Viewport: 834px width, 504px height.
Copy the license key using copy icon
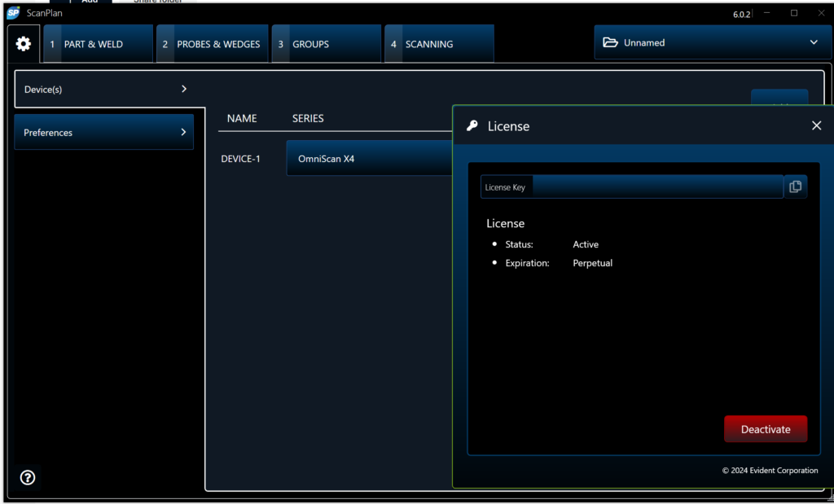(795, 186)
